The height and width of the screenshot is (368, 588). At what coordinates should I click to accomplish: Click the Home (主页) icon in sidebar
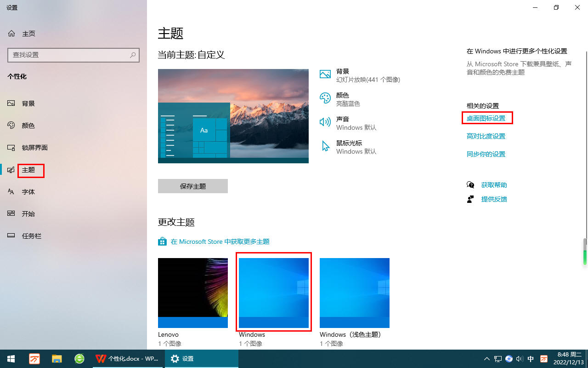(x=11, y=34)
